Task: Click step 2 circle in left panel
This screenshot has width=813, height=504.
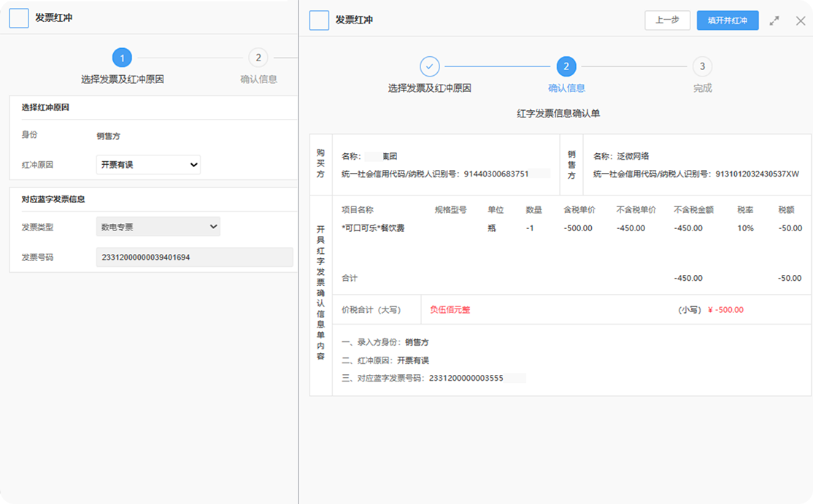Action: pyautogui.click(x=258, y=58)
